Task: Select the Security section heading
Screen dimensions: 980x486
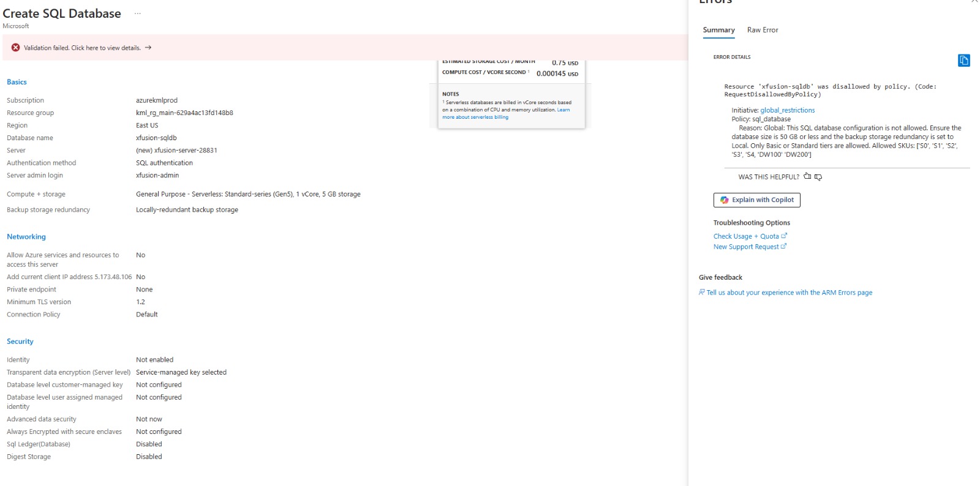Action: tap(20, 342)
